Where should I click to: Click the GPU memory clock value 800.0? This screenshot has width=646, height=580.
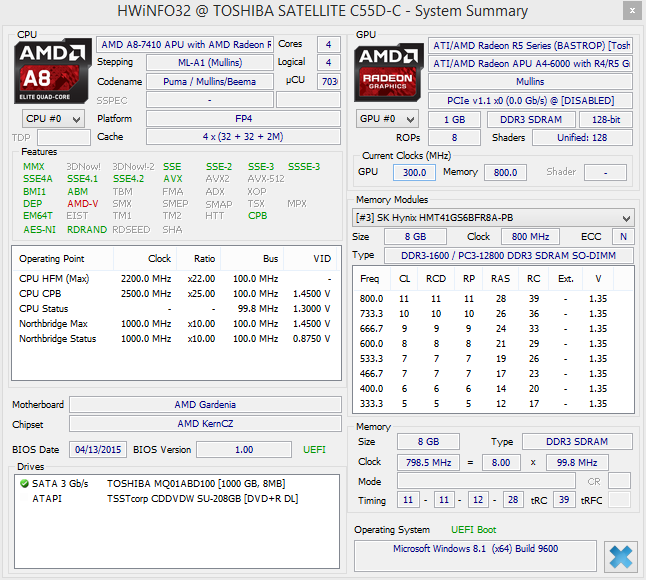coord(505,172)
